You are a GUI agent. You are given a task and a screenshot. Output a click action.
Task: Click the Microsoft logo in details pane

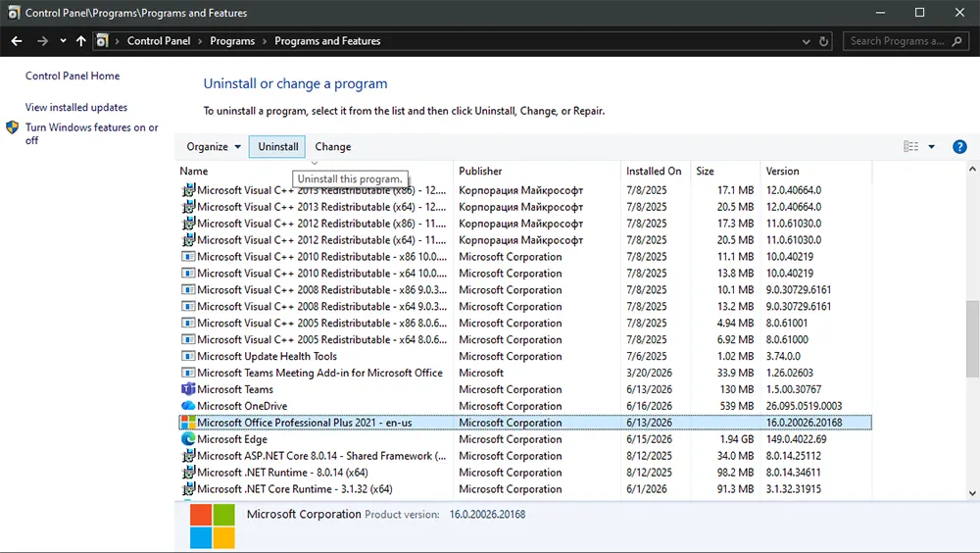pos(213,527)
